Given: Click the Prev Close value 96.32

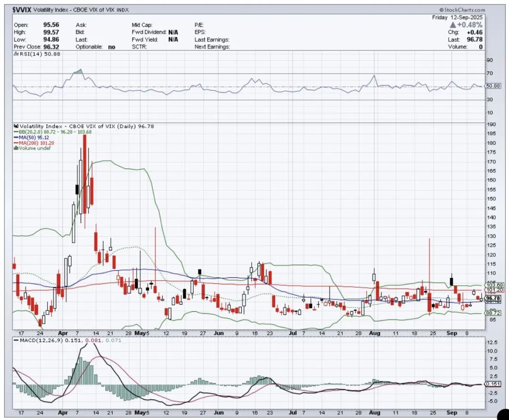Looking at the screenshot, I should pos(51,47).
